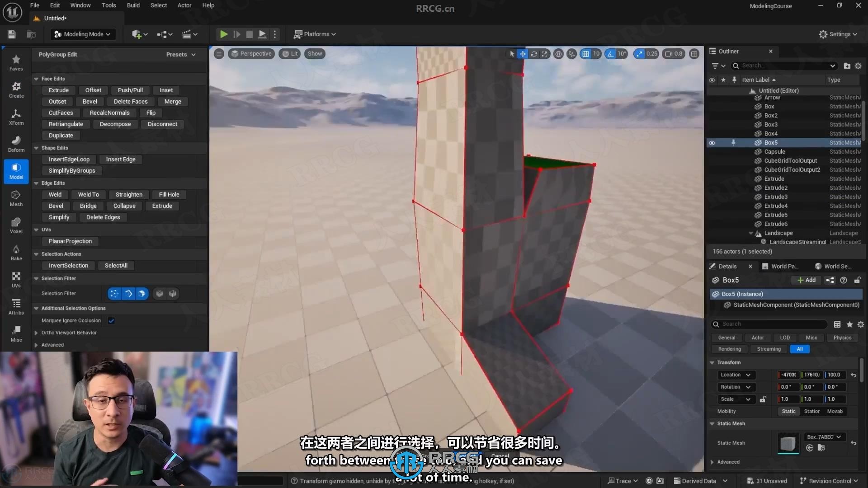This screenshot has width=868, height=488.
Task: Collapse the Edge Edits section
Action: click(x=36, y=183)
